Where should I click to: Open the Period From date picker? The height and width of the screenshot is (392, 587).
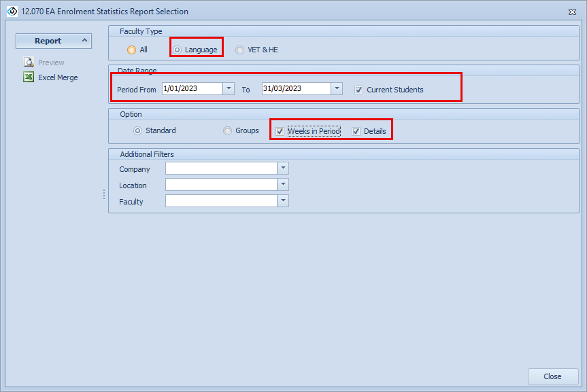(x=229, y=89)
